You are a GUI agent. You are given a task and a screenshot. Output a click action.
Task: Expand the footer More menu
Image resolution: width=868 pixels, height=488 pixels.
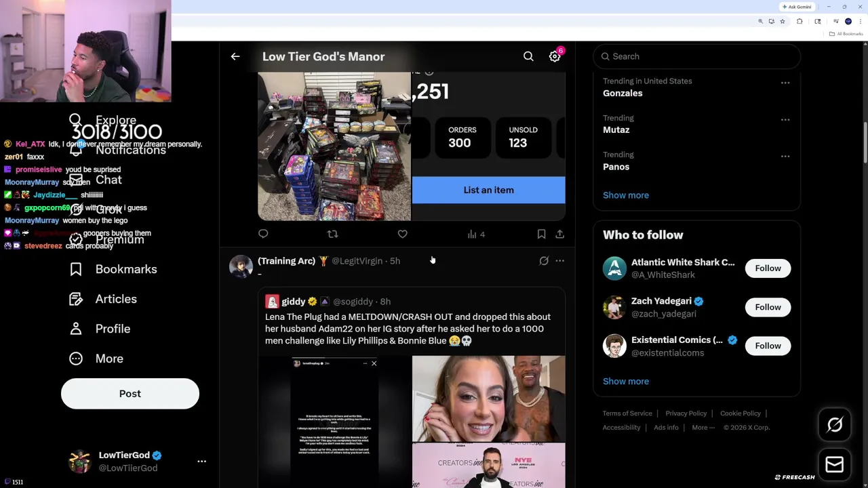tap(703, 428)
